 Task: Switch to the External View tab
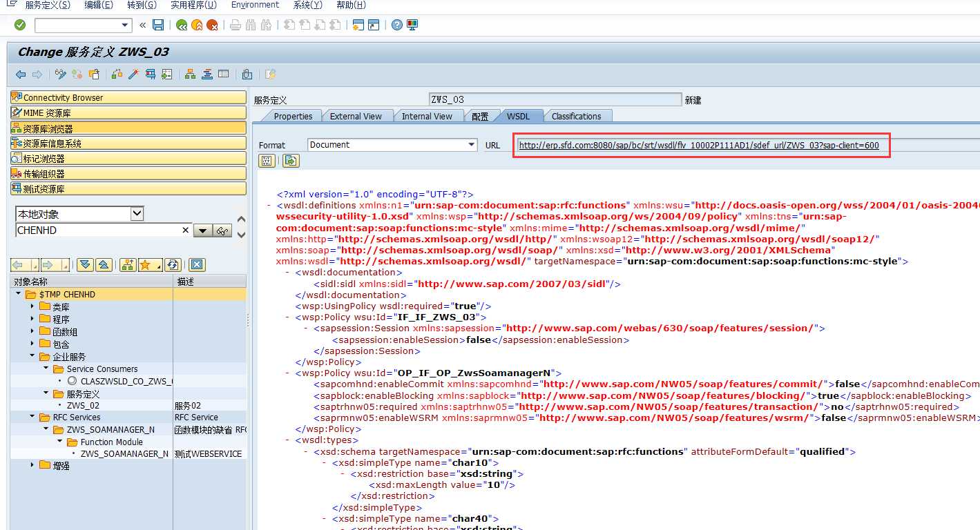(356, 116)
